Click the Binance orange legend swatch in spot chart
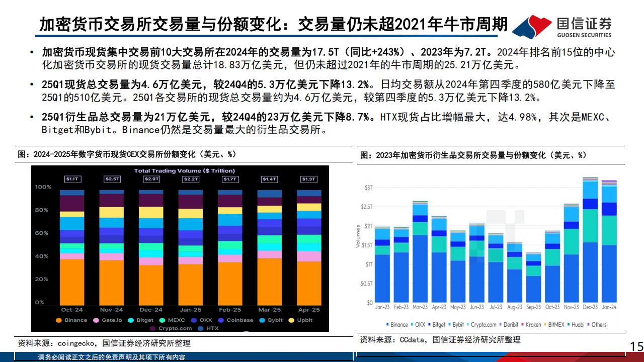Screen dimensions: 644x362 [x=59, y=320]
